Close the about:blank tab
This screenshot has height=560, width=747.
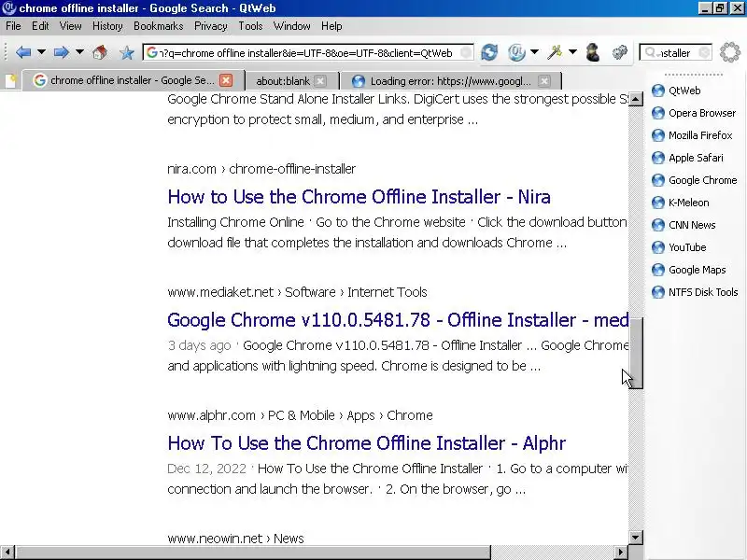(x=320, y=81)
